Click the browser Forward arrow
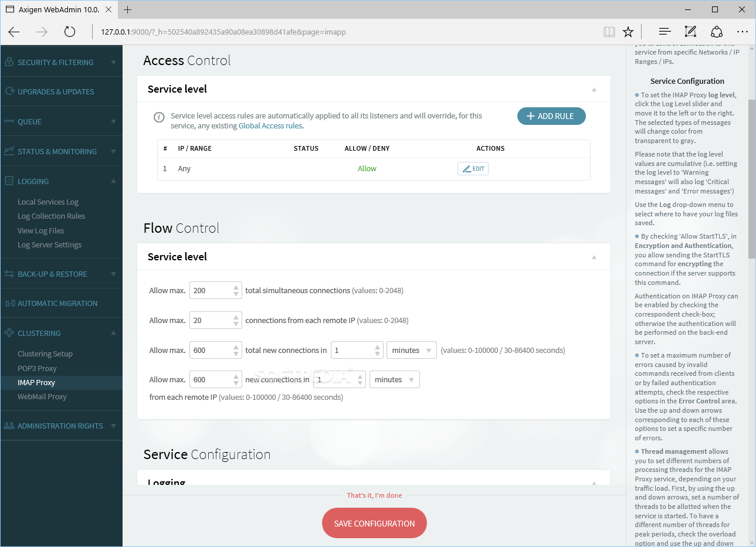The width and height of the screenshot is (756, 547). coord(42,32)
